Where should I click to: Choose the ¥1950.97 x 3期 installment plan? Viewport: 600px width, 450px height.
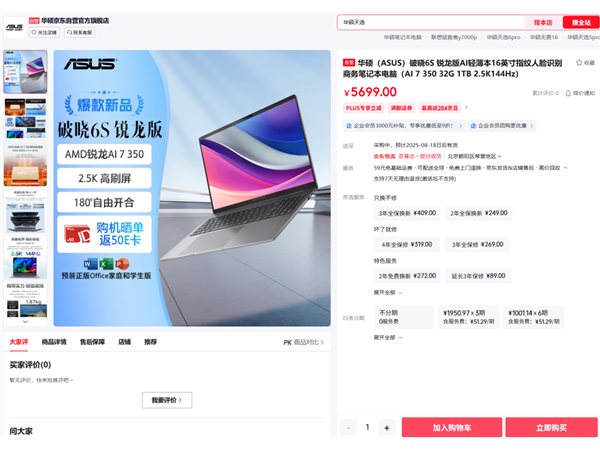pos(468,317)
